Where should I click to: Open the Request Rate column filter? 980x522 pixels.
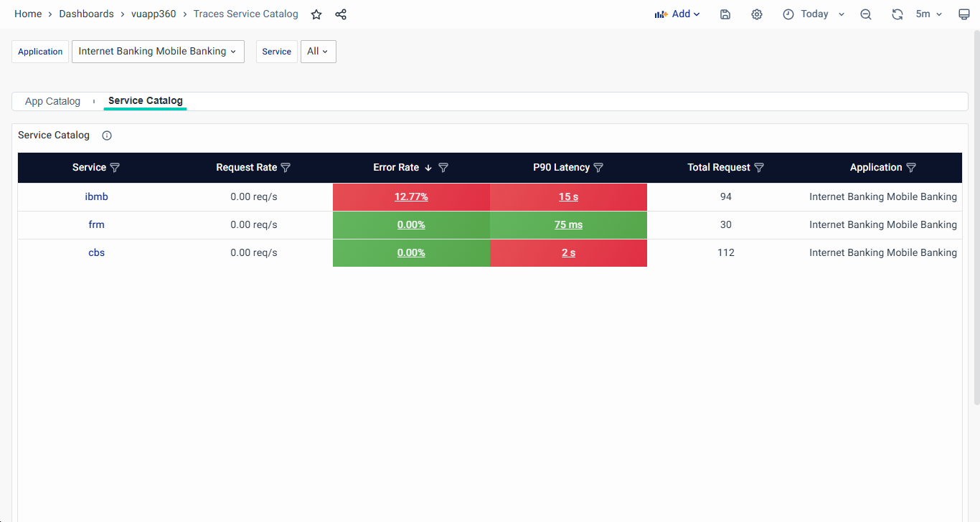(x=286, y=168)
